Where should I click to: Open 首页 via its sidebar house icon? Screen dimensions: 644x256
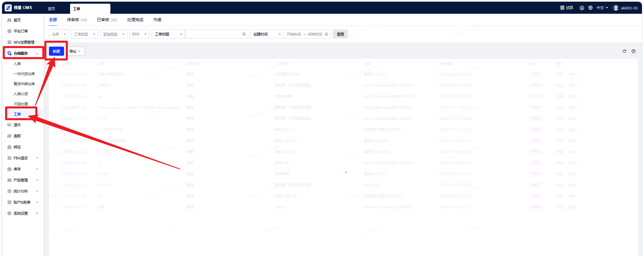9,20
